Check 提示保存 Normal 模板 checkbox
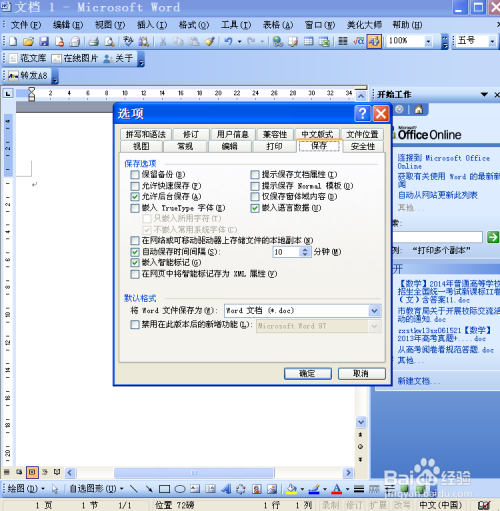Viewport: 500px width, 511px height. point(255,186)
